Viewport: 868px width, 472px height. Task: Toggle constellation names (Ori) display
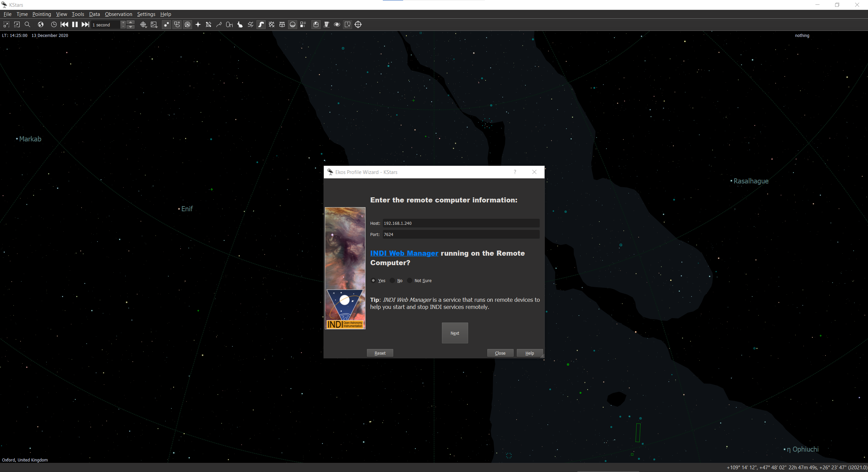point(229,24)
